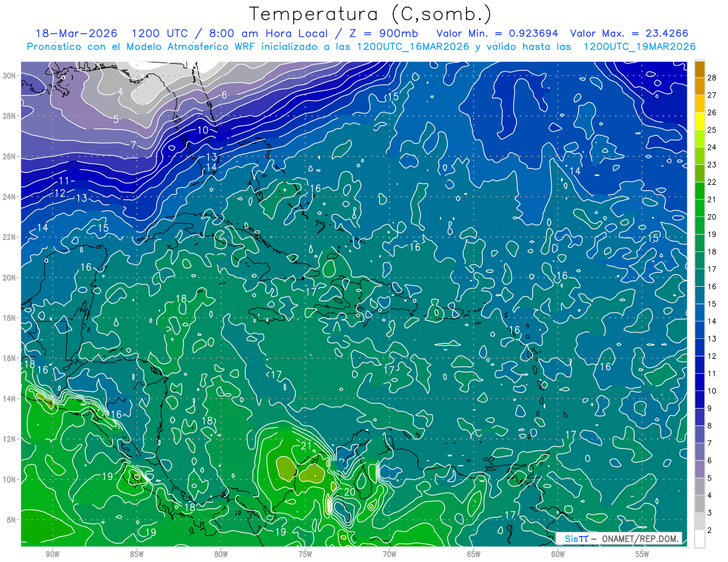Click the '80W' longitude axis label
Viewport: 728px width, 562px height.
221,554
